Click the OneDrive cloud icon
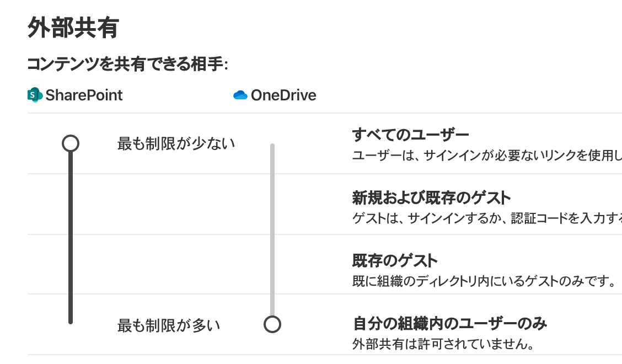Viewport: 622px width, 364px height. 240,95
